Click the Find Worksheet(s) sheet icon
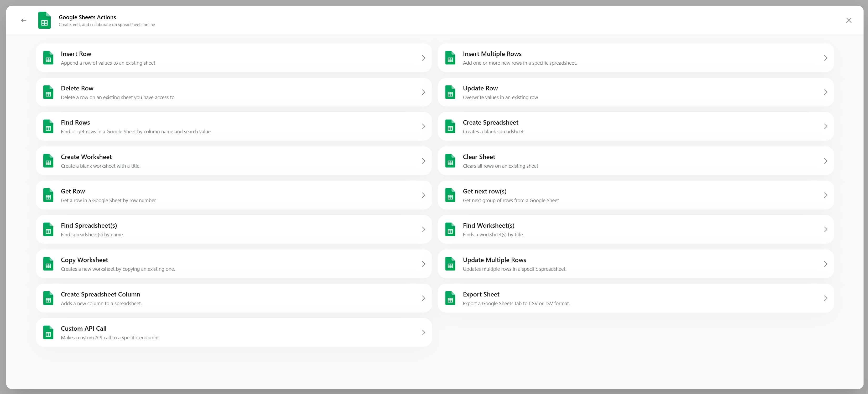868x394 pixels. point(450,229)
